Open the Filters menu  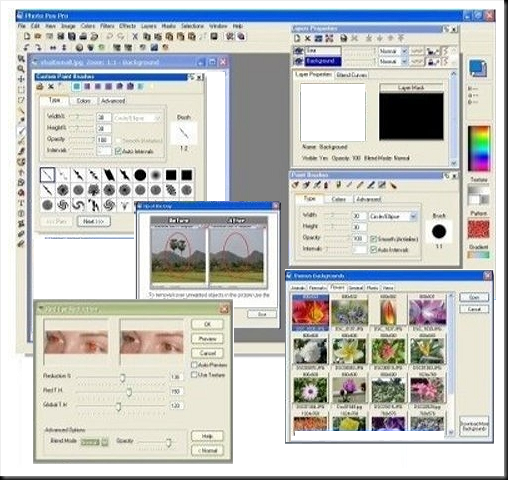[x=107, y=26]
